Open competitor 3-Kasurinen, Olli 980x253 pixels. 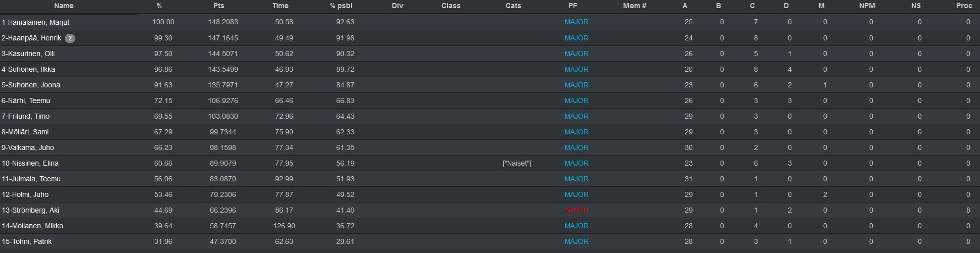[x=28, y=54]
